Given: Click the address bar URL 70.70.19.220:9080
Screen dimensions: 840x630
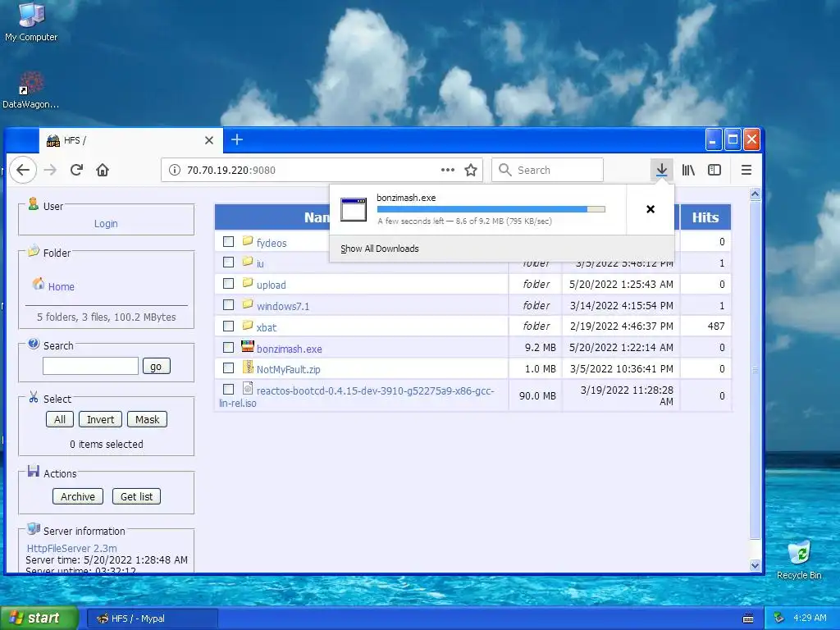Looking at the screenshot, I should [x=231, y=171].
